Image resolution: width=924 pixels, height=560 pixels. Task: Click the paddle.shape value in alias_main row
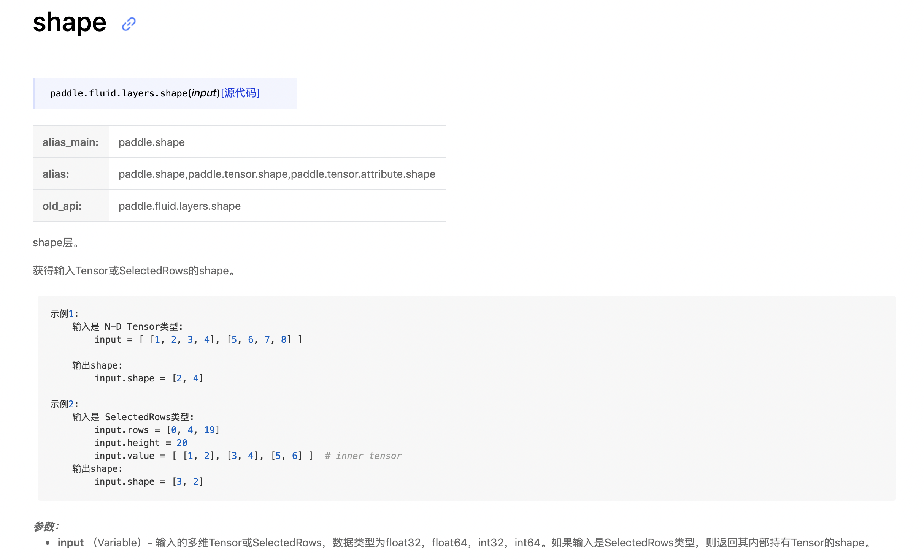(x=151, y=142)
